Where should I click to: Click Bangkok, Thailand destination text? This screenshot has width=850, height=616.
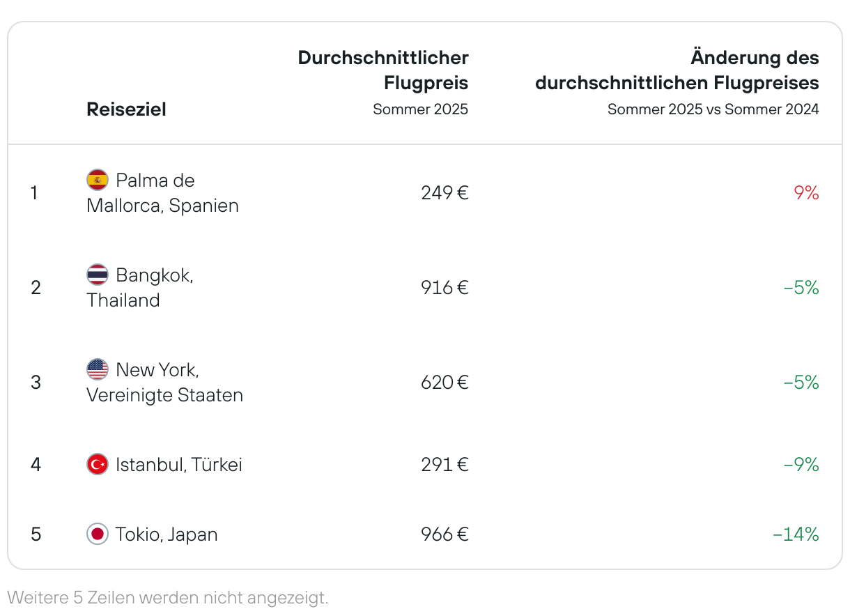(140, 288)
